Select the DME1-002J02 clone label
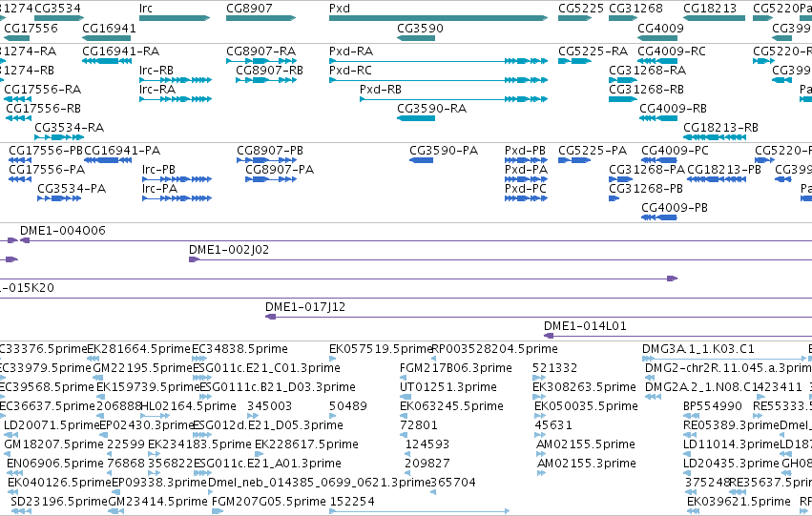 tap(229, 250)
